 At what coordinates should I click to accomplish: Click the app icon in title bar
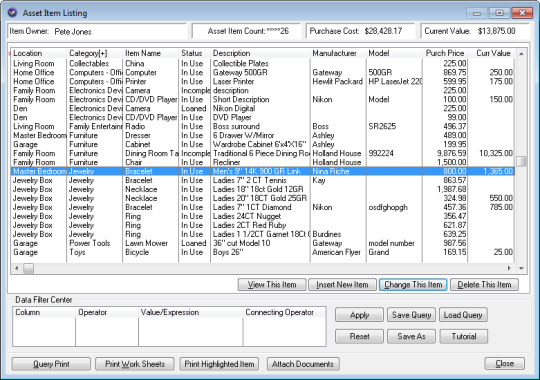pos(12,13)
